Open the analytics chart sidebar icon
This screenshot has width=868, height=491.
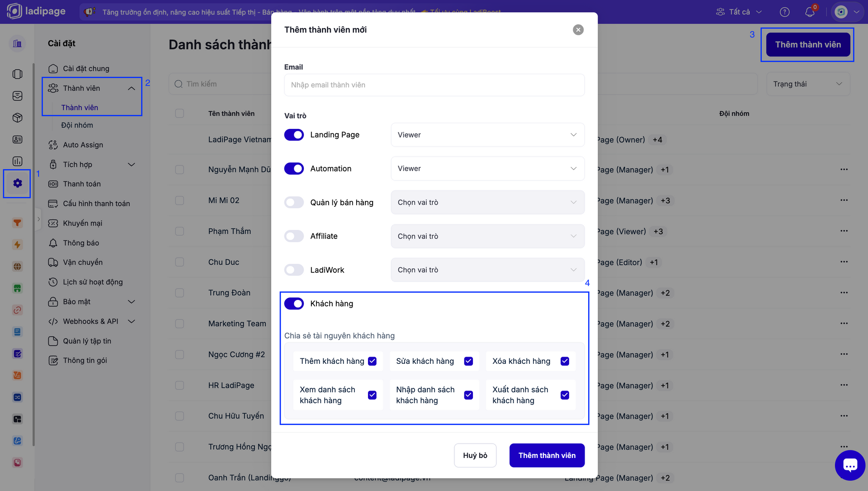pos(17,162)
